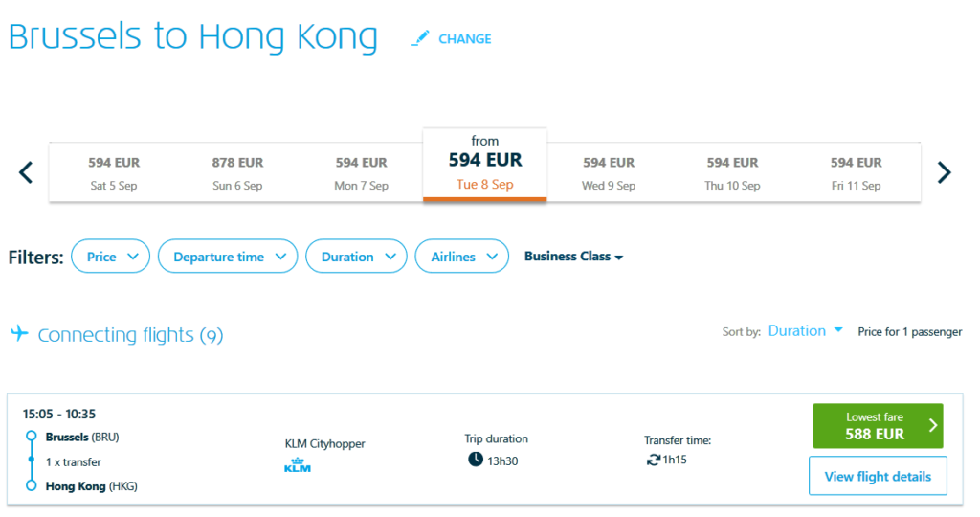The height and width of the screenshot is (517, 980).
Task: Expand the Airlines filter dropdown
Action: pos(462,257)
